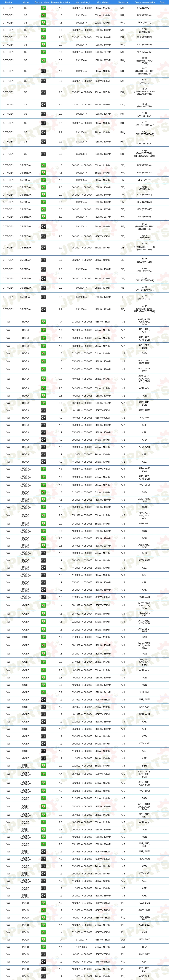Viewport: 169px width, 980px height.
Task: Click petrol icon in Polo AWY, BMD row
Action: [43, 910]
